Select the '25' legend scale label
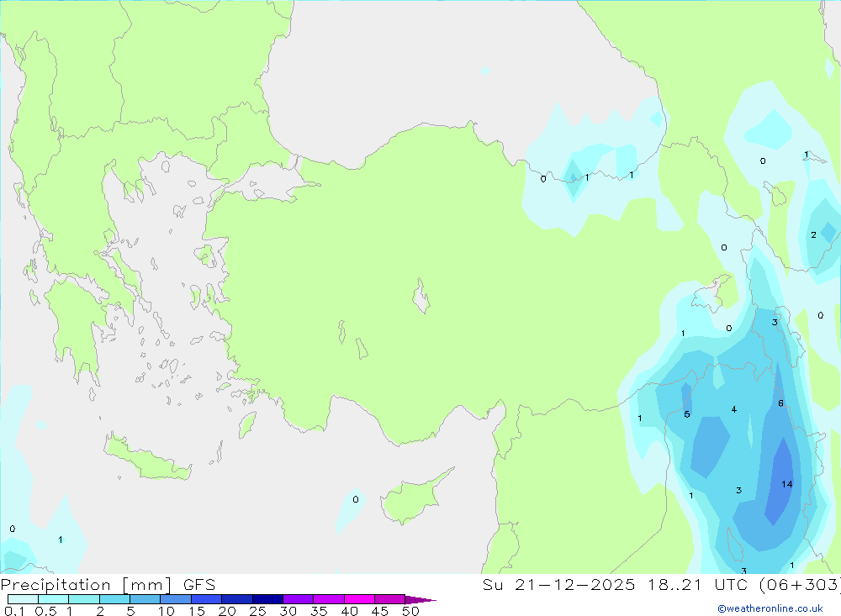841x616 pixels. click(257, 611)
